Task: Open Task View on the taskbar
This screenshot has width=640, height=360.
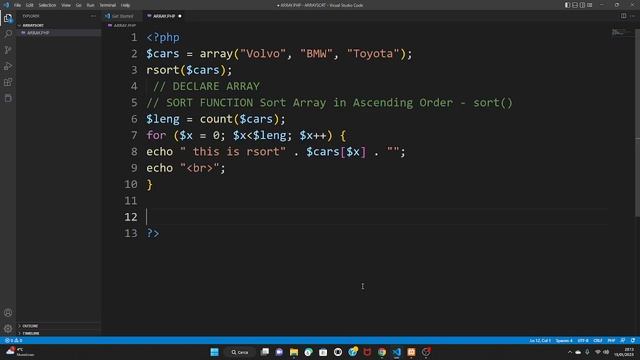Action: (x=264, y=352)
